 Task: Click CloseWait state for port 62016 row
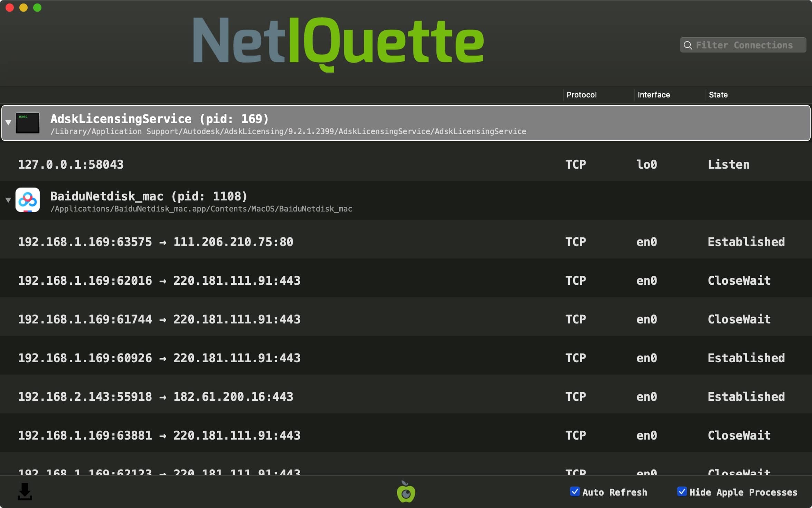pyautogui.click(x=739, y=281)
